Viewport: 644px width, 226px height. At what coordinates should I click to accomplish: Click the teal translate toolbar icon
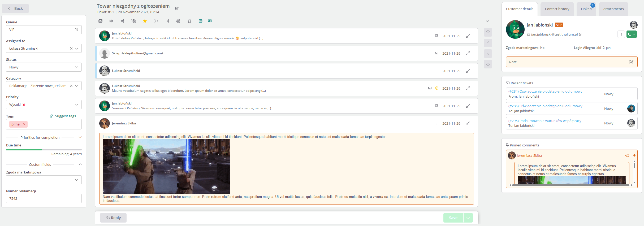(210, 21)
